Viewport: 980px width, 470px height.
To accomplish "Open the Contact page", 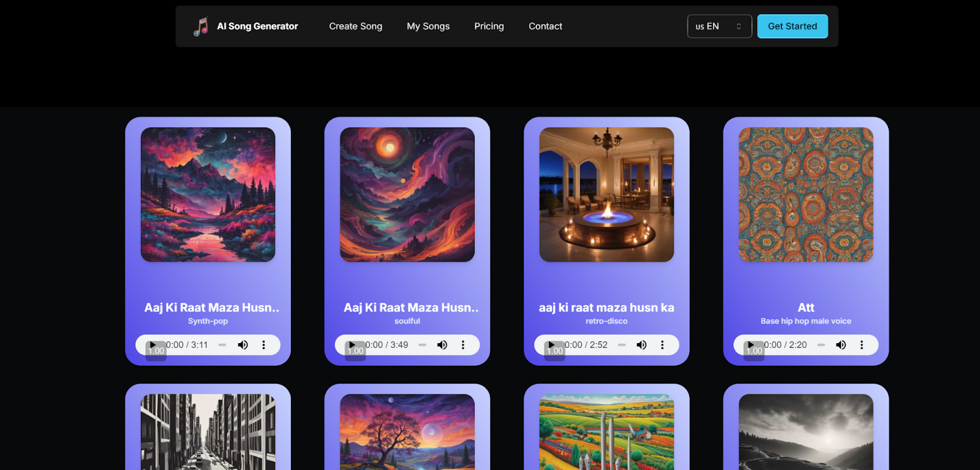I will click(x=545, y=26).
